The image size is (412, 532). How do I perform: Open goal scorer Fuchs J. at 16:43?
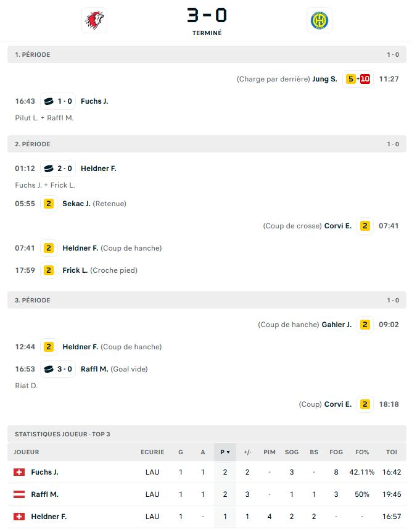(x=94, y=101)
